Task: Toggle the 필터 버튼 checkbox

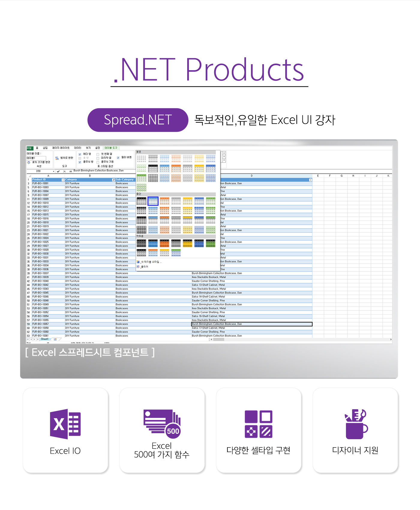Action: (118, 157)
